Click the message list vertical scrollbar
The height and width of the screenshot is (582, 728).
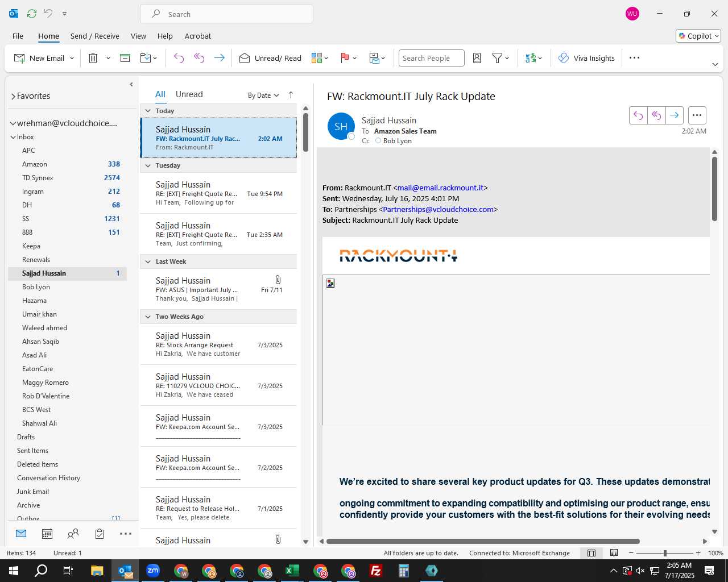tap(305, 132)
